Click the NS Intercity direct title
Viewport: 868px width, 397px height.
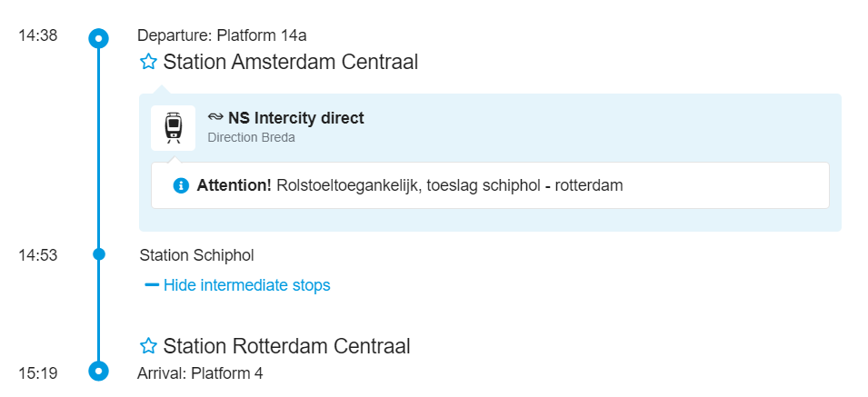[296, 118]
